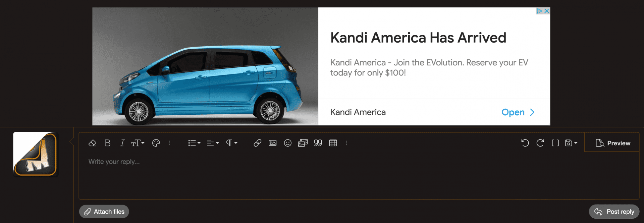This screenshot has width=644, height=223.
Task: Open the text color palette
Action: click(x=156, y=143)
